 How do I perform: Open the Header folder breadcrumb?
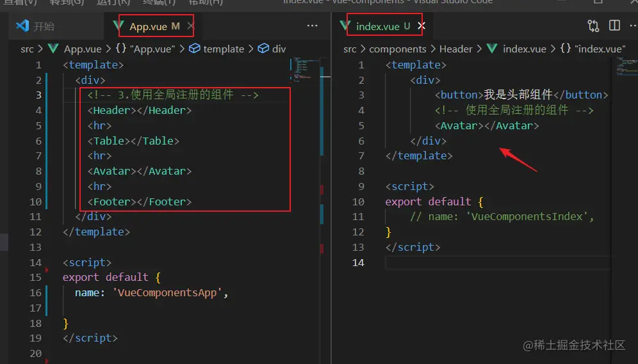[455, 49]
